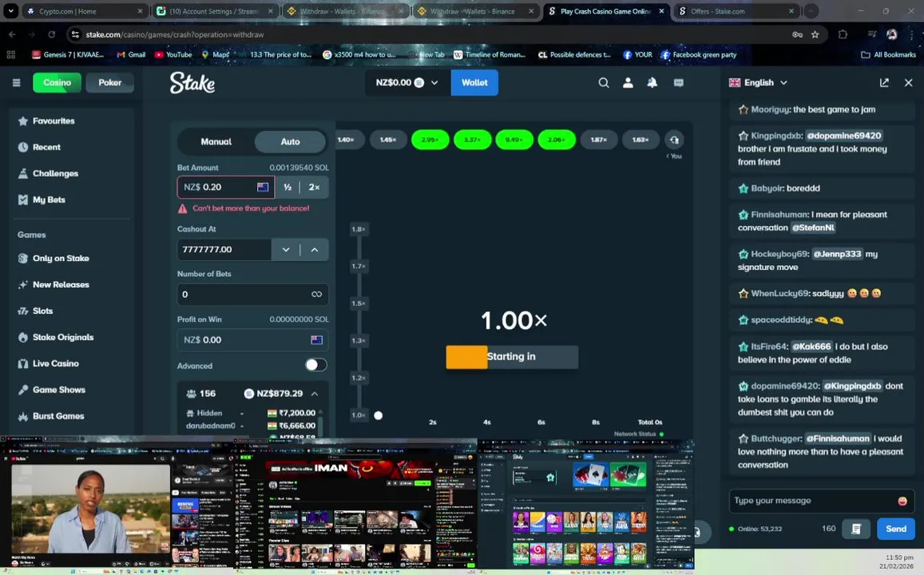Switch to Manual betting mode

click(x=216, y=141)
